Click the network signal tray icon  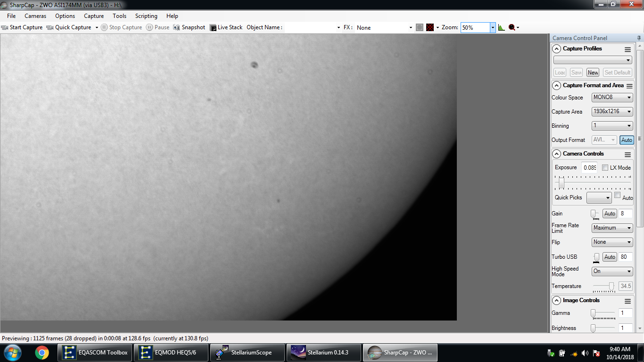(574, 353)
